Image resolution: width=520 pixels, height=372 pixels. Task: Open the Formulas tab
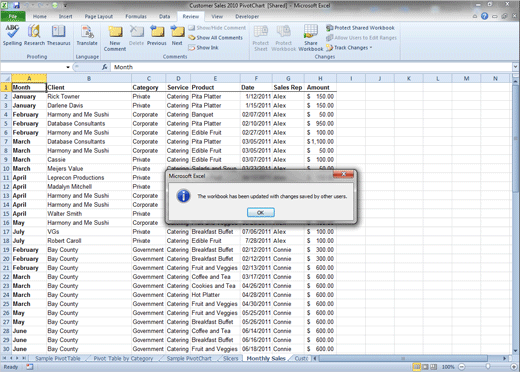click(x=136, y=16)
